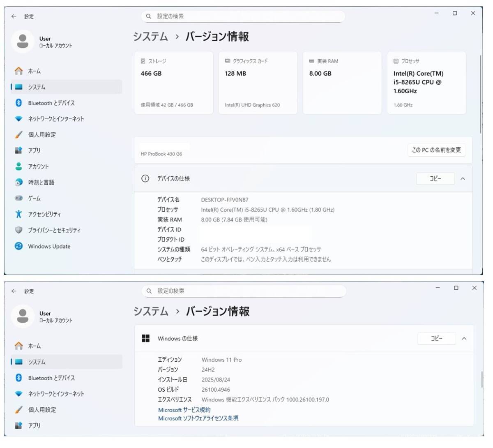
Task: Click 時刻と言語 globe clock icon
Action: [18, 182]
